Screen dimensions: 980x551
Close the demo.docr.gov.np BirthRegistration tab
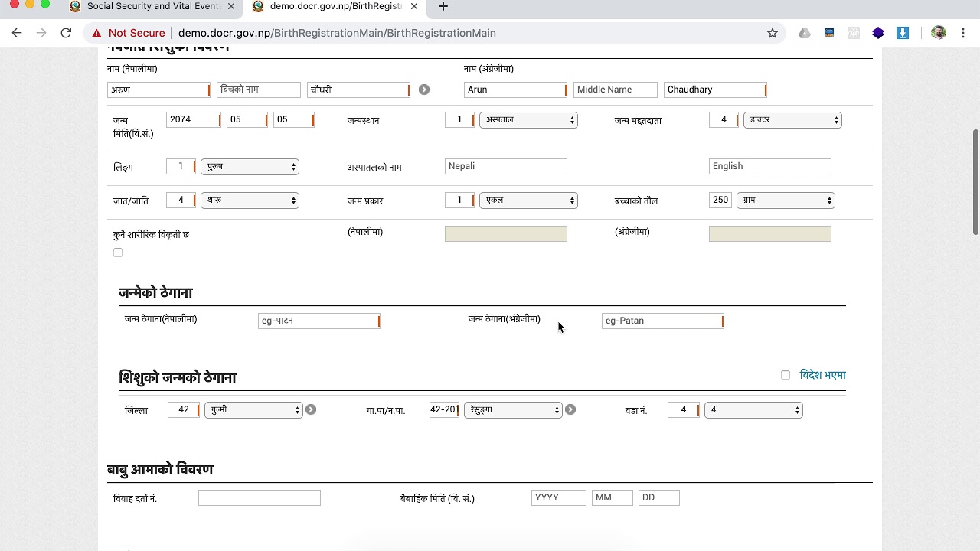point(413,6)
